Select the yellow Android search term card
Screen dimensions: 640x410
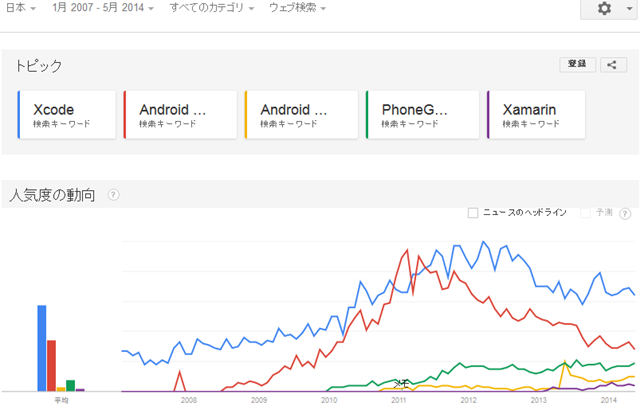pyautogui.click(x=302, y=115)
